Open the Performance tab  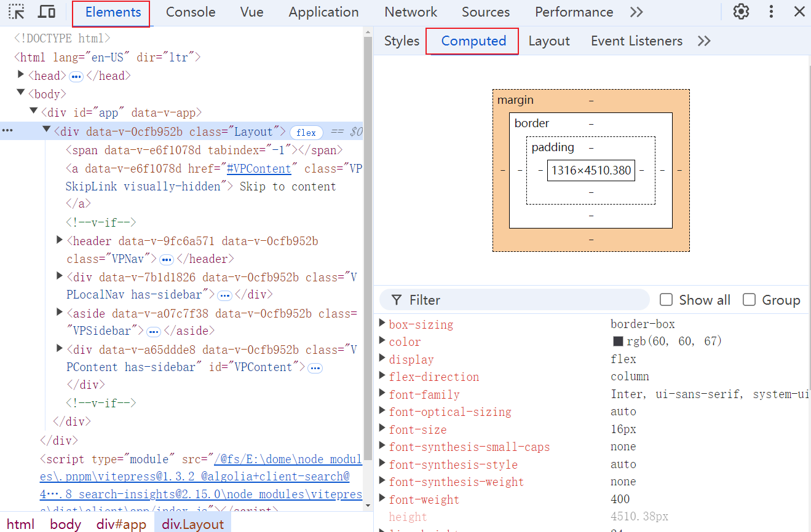click(x=574, y=12)
